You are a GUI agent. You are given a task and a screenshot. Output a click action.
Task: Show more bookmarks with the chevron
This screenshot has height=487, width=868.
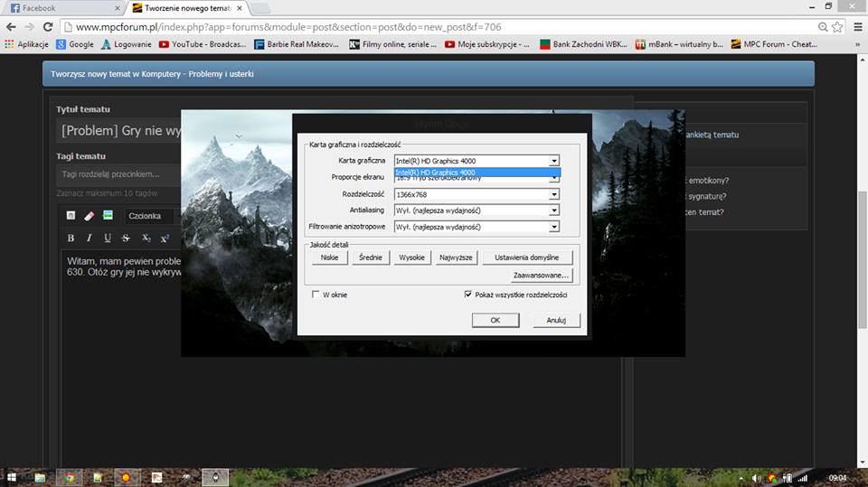tap(857, 44)
